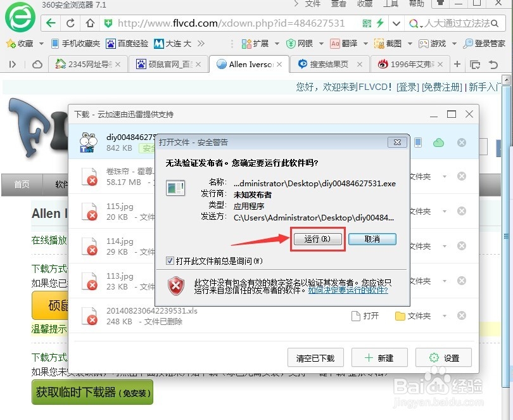
Task: Expand the 网银 dropdown arrow
Action: (321, 44)
